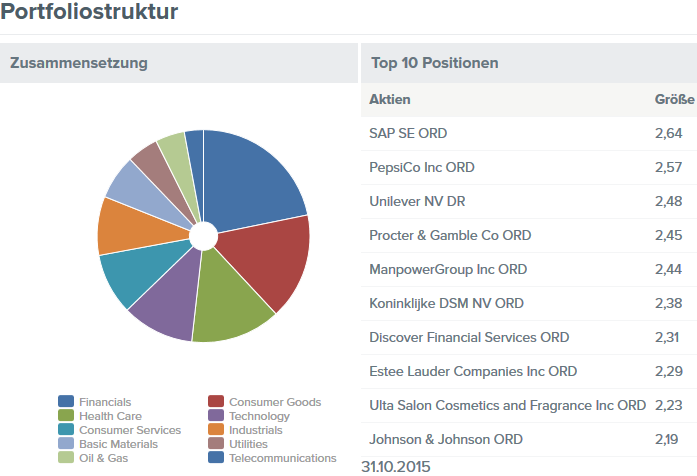Click the Utilities legend label
The image size is (697, 476).
pyautogui.click(x=248, y=444)
